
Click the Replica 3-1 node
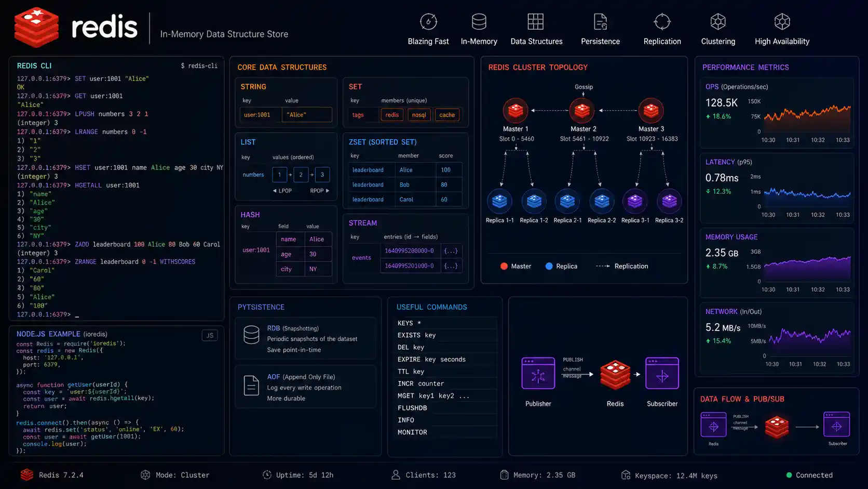pyautogui.click(x=635, y=201)
